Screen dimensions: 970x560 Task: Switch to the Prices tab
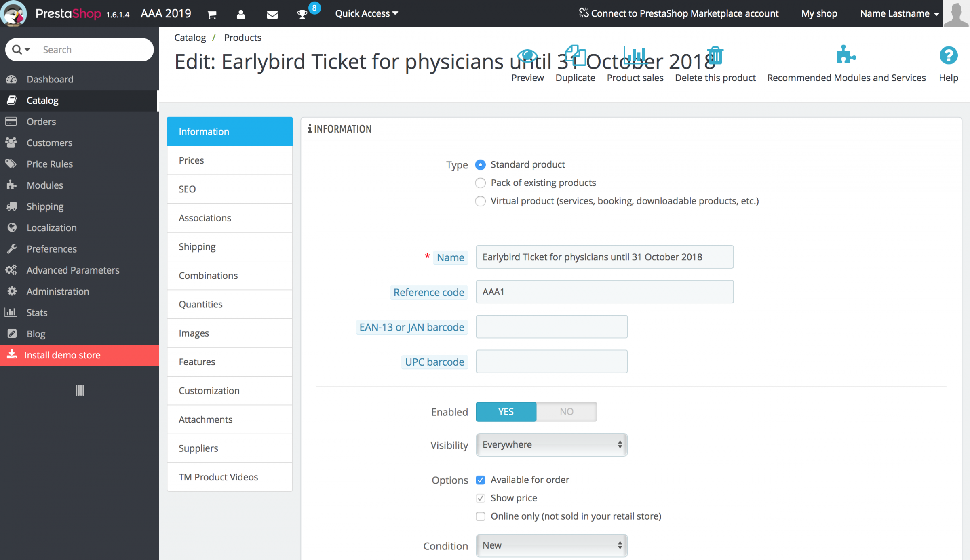coord(230,160)
